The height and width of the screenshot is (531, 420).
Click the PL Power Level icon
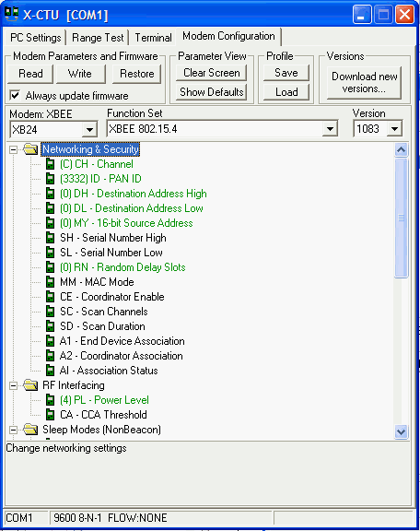[x=50, y=400]
